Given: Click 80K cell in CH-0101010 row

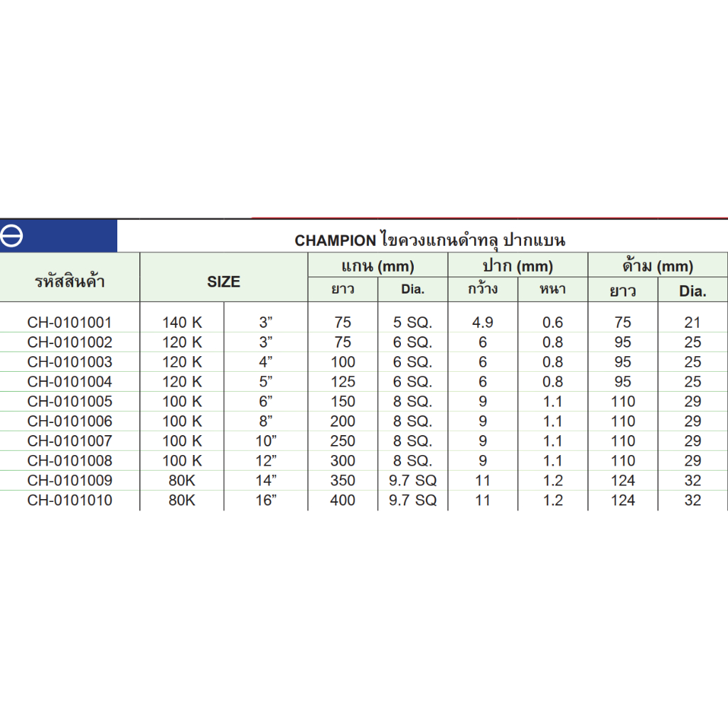Looking at the screenshot, I should (x=182, y=500).
